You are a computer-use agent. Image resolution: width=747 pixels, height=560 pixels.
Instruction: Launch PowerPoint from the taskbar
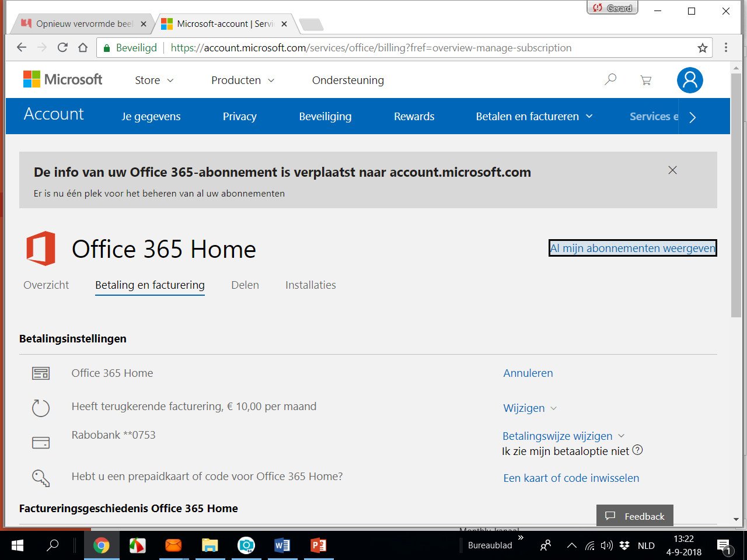pyautogui.click(x=318, y=545)
